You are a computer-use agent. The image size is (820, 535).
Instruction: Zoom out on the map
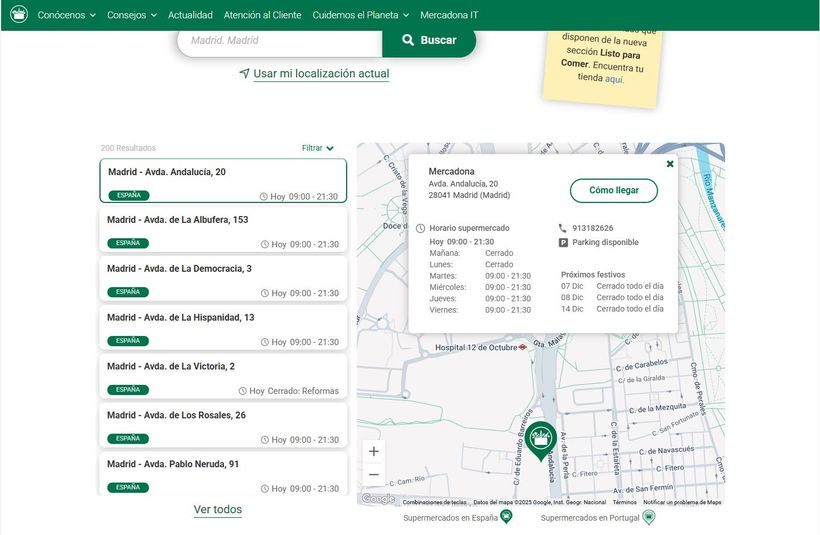point(373,475)
